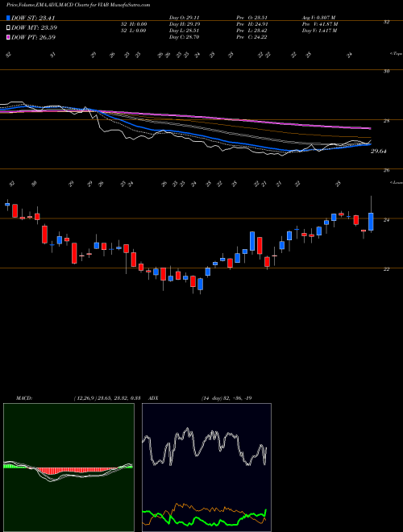This screenshot has height=532, width=403.
Task: Click the 32 price axis label
Action: [386, 22]
